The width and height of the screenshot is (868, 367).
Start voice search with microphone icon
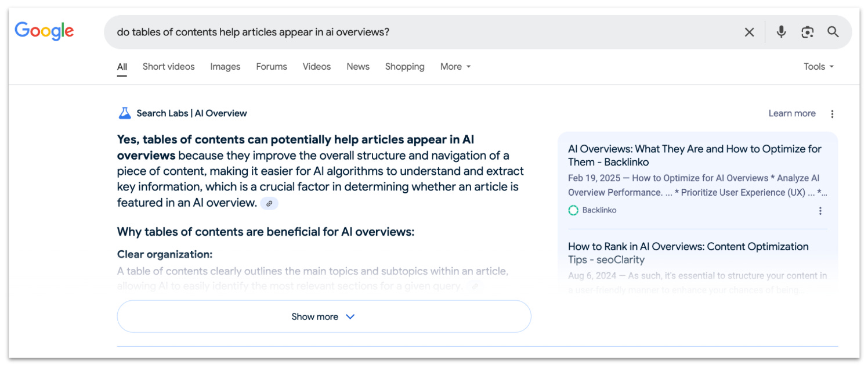pos(782,32)
